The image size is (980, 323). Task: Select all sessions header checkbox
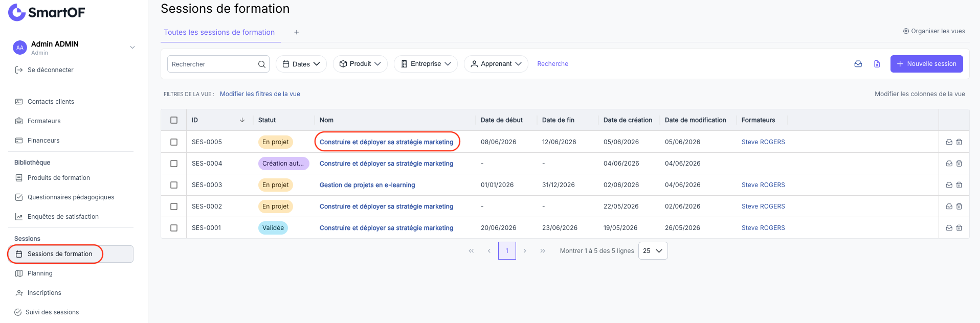(x=174, y=120)
